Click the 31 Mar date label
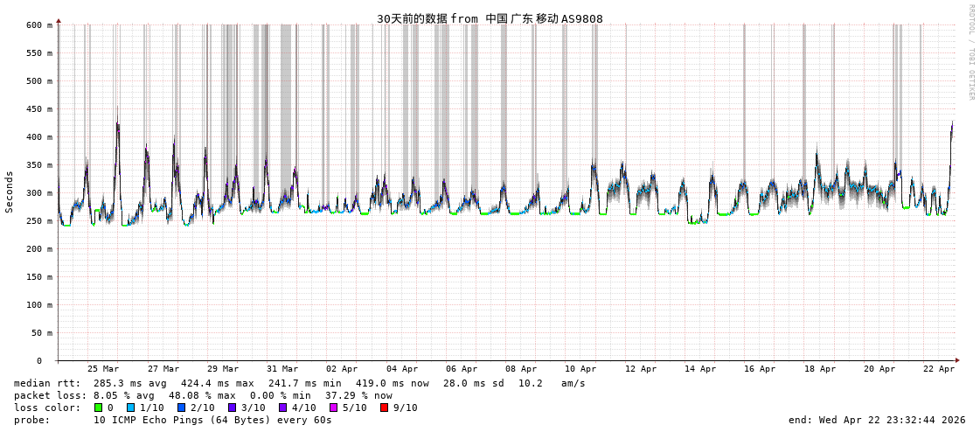Screen dimensions: 980x432 pyautogui.click(x=282, y=369)
